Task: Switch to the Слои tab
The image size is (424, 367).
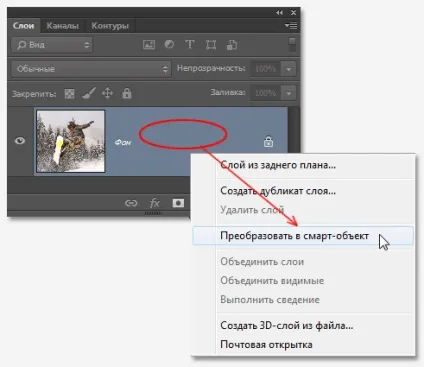Action: pos(24,26)
